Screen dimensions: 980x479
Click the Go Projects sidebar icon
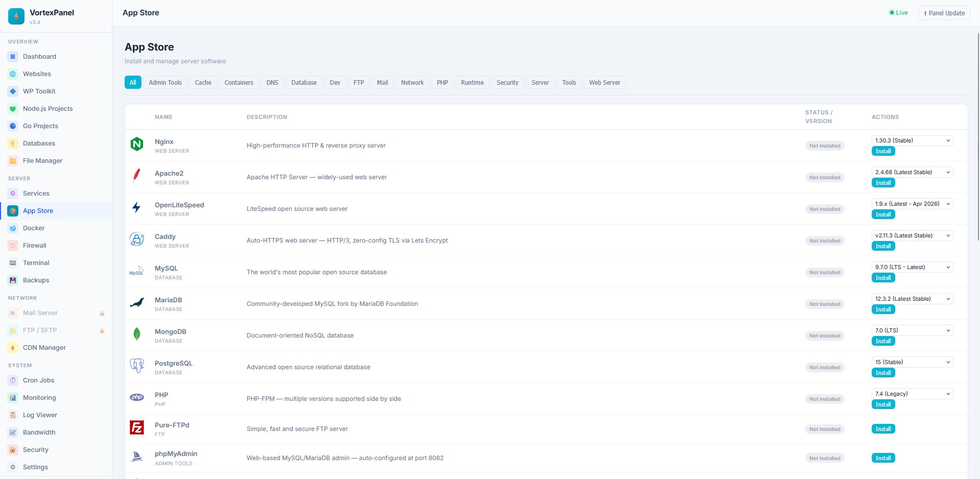[13, 126]
